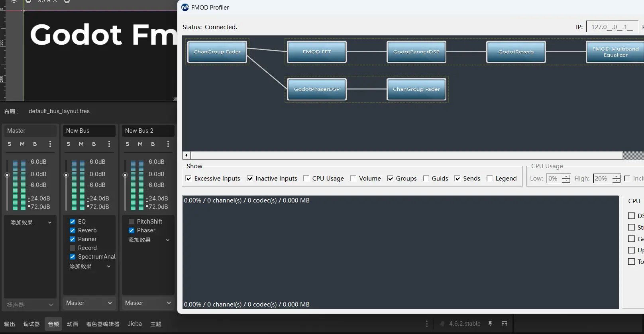Click the New Bus 2 volume slider

125,185
